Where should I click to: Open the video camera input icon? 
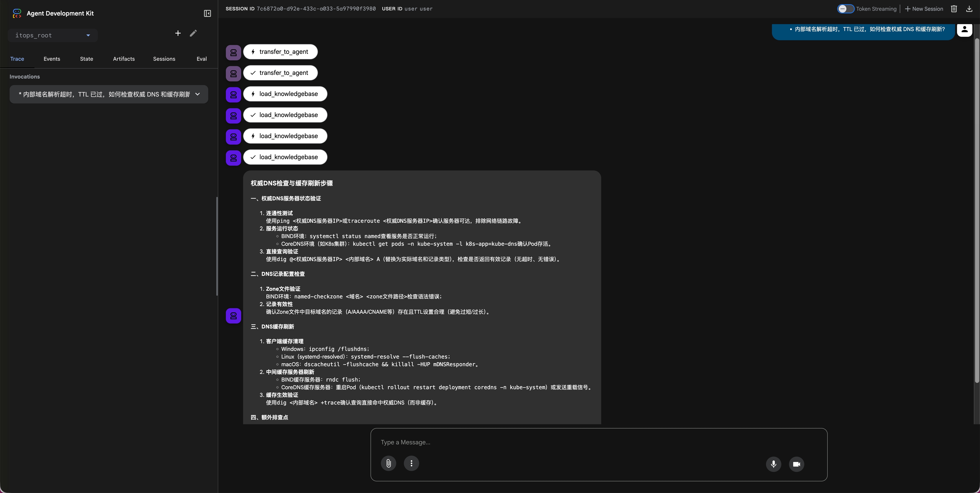tap(797, 464)
